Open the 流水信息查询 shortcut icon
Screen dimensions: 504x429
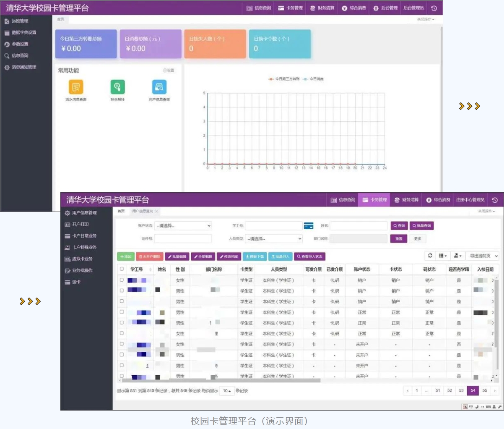[x=76, y=87]
